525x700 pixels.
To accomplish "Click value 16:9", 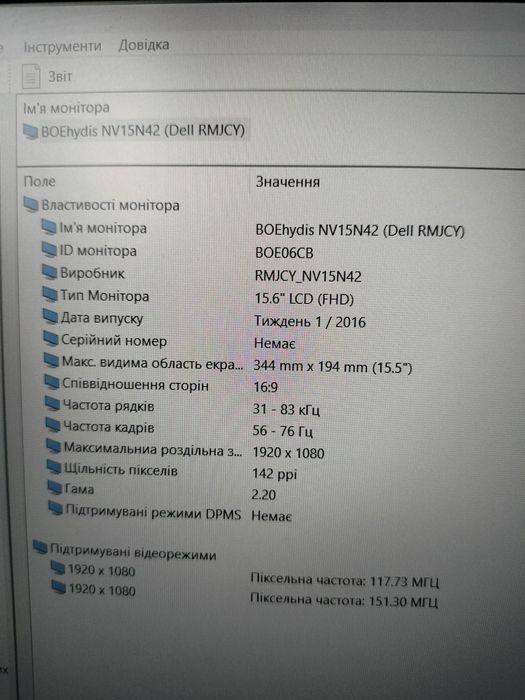I will coord(266,387).
